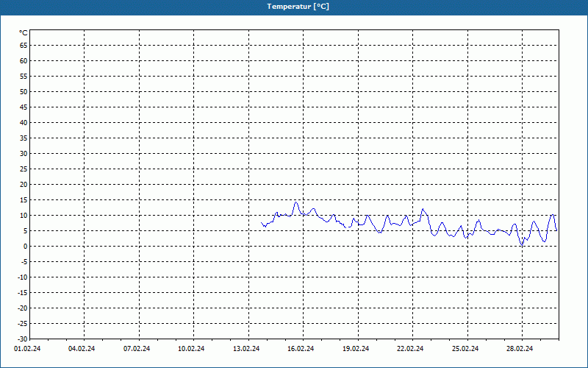
Task: Click the 07.02.24 date label
Action: click(x=137, y=349)
